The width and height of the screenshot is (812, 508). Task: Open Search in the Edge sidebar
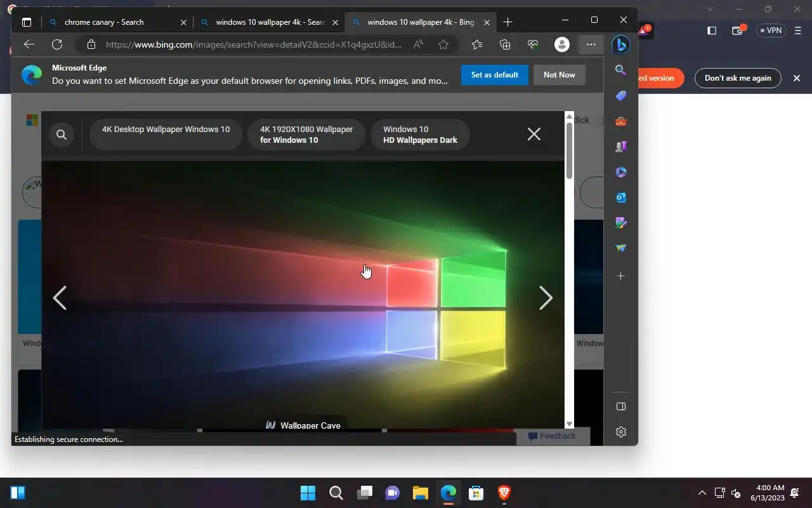[x=620, y=70]
